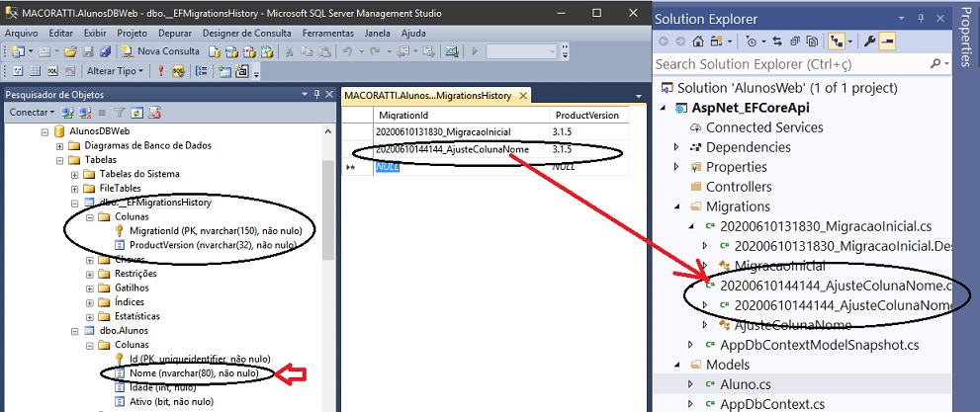Open the search options dropdown arrow in Solution Explorer
980x412 pixels.
point(947,63)
